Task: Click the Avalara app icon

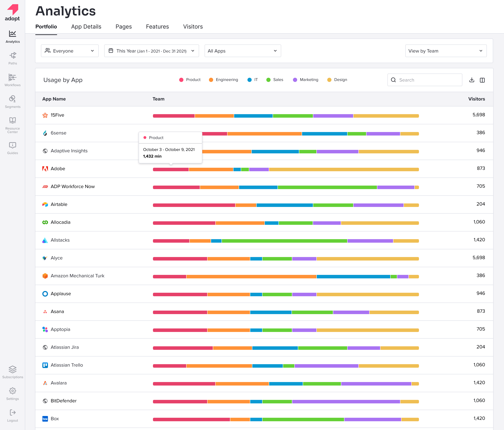Action: point(45,383)
